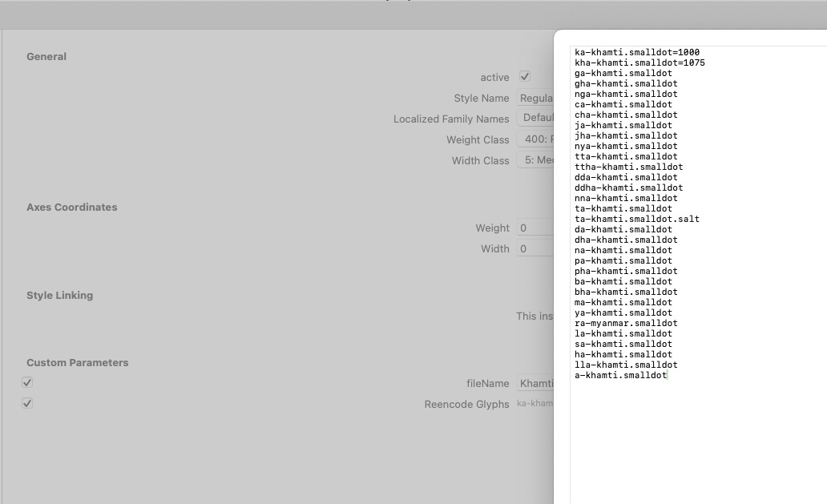Screen dimensions: 827x504
Task: Click the Style Name text field
Action: click(535, 98)
